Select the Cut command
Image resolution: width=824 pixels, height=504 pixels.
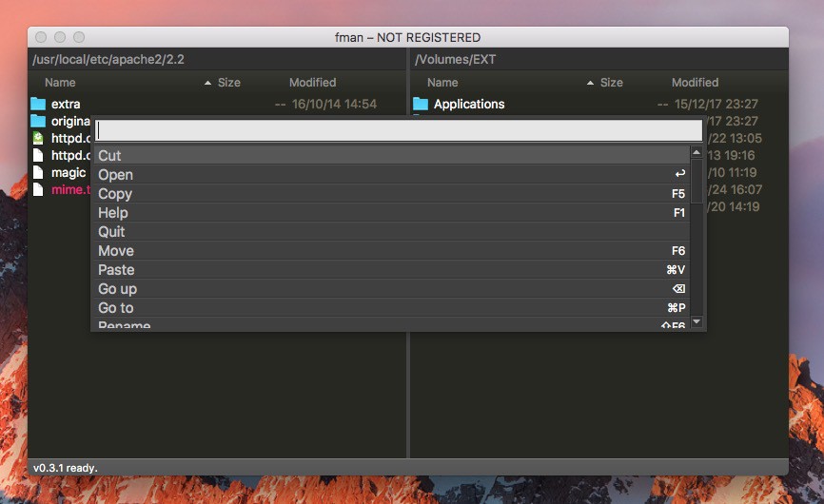pos(391,155)
